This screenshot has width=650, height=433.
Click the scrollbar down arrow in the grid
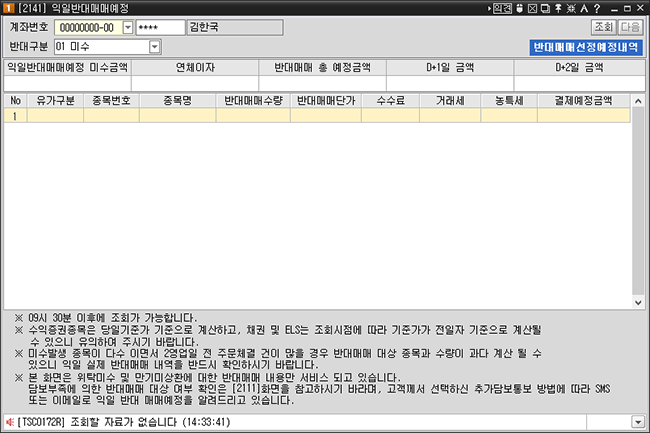point(638,302)
